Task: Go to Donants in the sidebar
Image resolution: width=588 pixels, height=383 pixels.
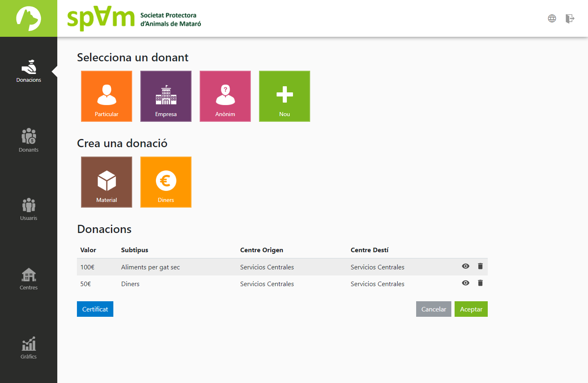Action: pos(29,141)
